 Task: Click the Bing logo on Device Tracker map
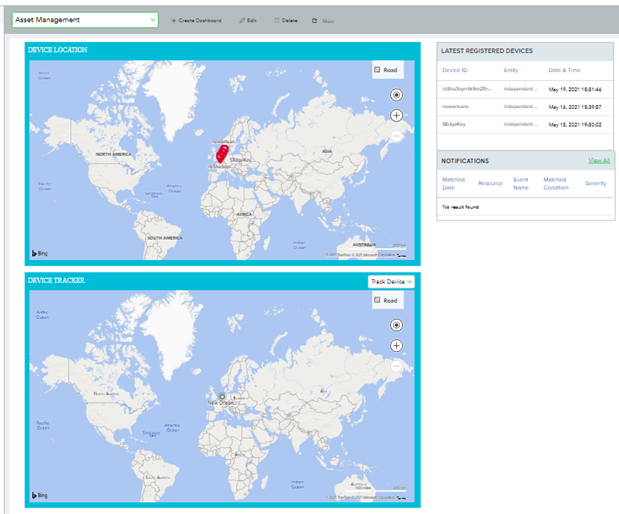41,494
